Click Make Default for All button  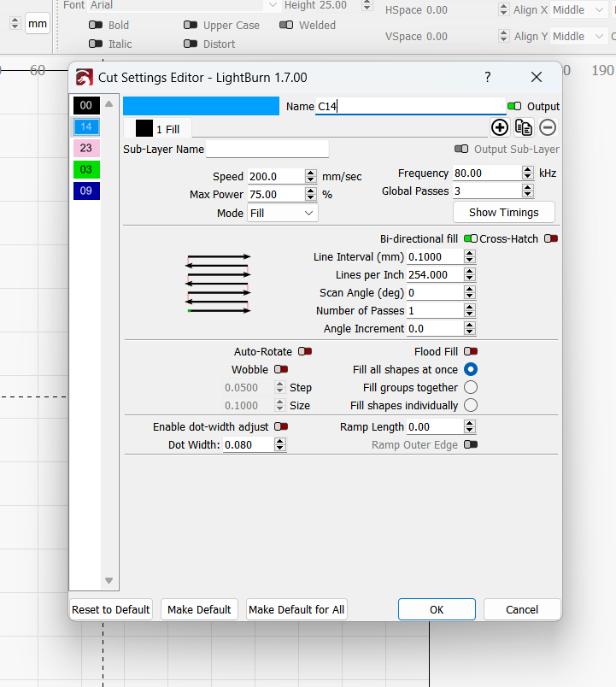[x=296, y=609]
